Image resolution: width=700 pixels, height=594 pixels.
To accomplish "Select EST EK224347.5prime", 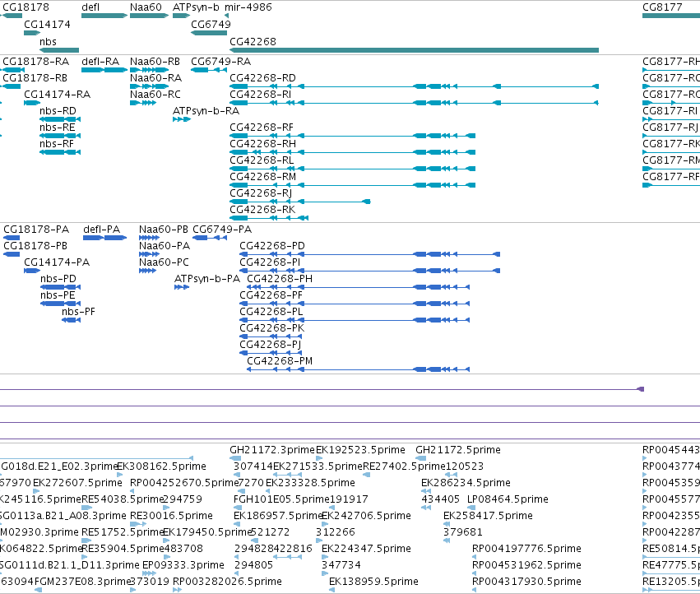I will [325, 557].
